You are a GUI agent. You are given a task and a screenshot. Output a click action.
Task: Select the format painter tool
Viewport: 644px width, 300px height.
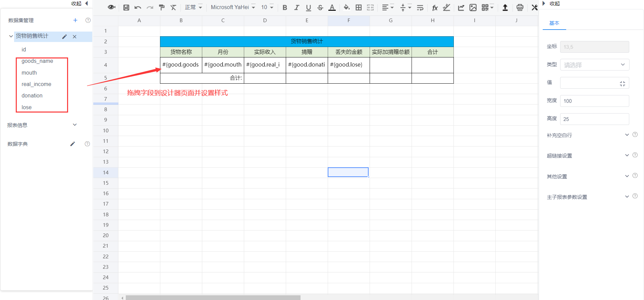pos(162,7)
